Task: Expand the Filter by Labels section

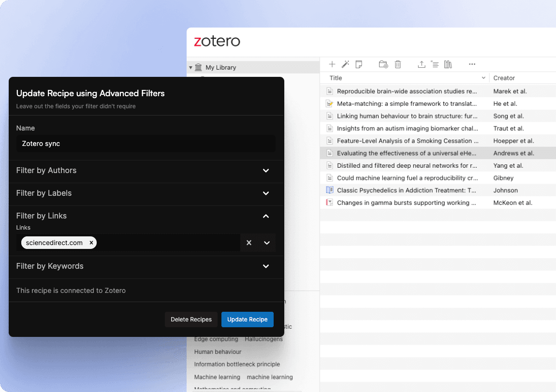Action: 265,194
